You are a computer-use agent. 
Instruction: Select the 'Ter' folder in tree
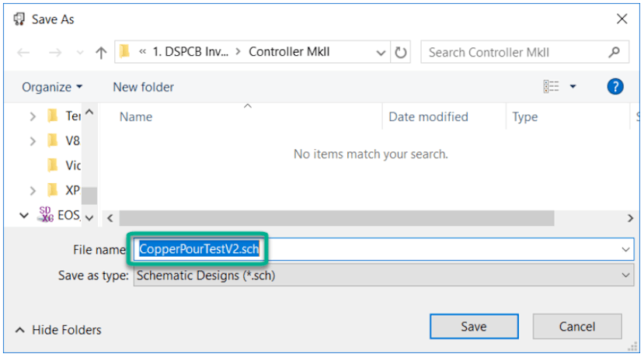(64, 116)
